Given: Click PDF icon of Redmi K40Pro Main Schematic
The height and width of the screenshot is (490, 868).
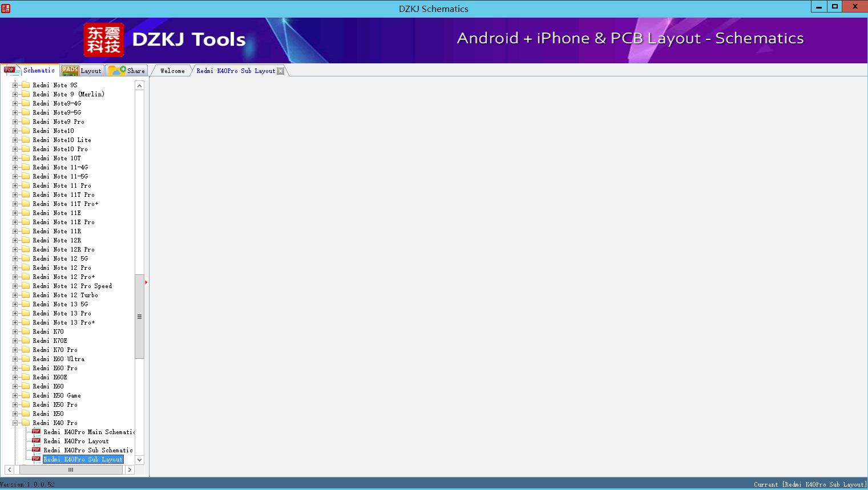Looking at the screenshot, I should [37, 432].
